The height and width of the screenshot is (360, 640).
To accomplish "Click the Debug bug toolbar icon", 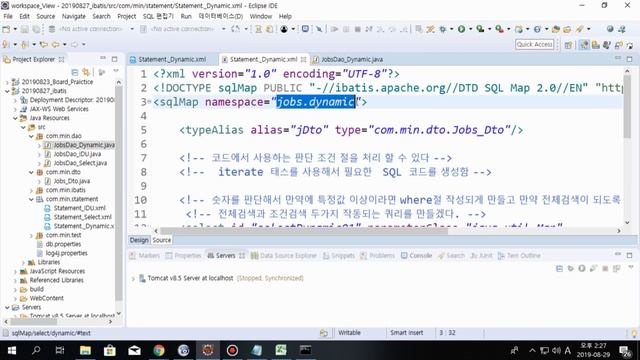I will point(442,29).
